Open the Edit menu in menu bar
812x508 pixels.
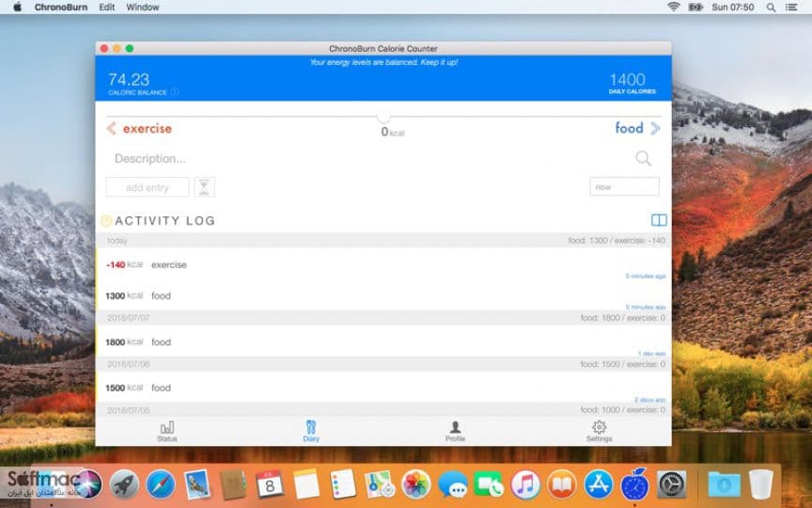tap(107, 8)
